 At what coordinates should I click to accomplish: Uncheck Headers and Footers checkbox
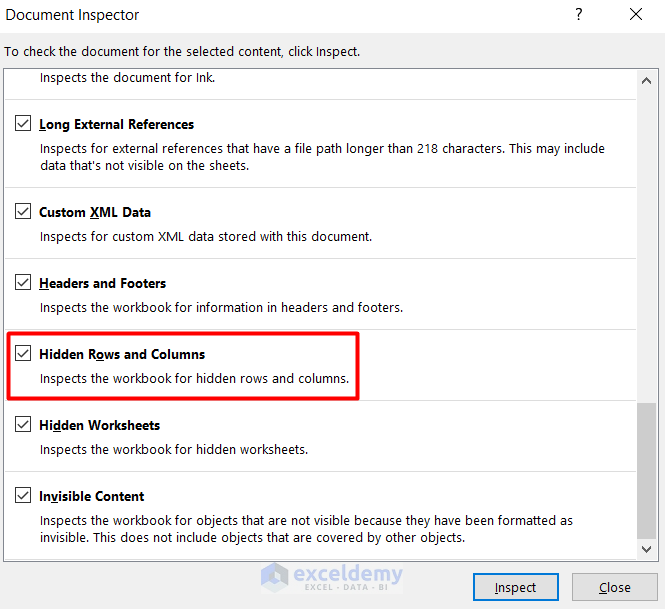[x=23, y=283]
